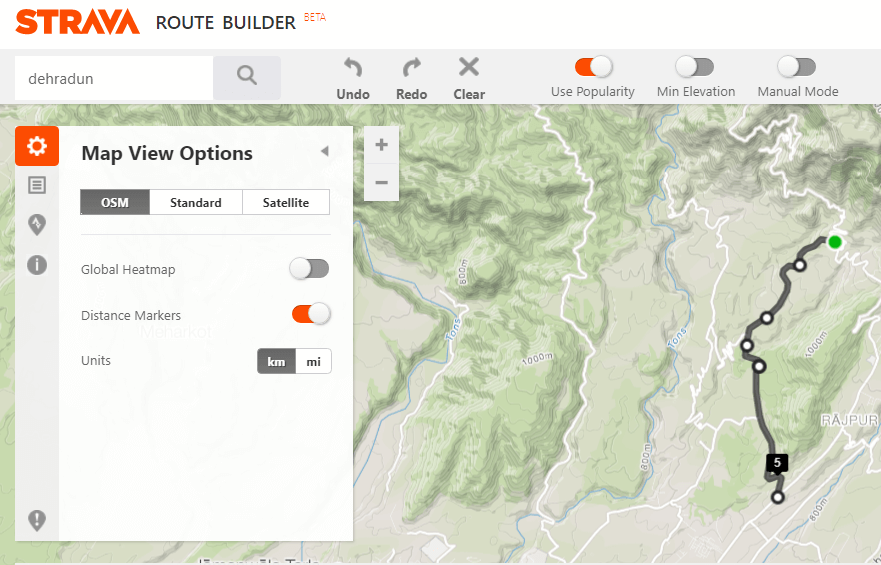Screen dimensions: 881x565
Task: Turn off the Distance Markers toggle
Action: point(311,314)
